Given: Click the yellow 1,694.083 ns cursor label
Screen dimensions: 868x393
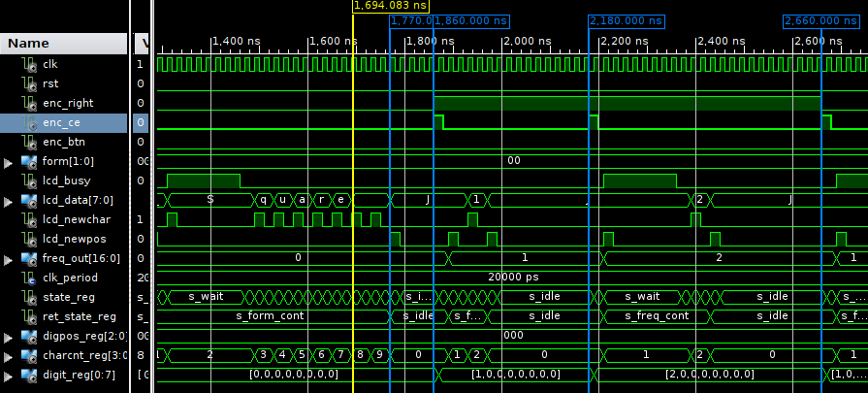Looking at the screenshot, I should click(391, 6).
